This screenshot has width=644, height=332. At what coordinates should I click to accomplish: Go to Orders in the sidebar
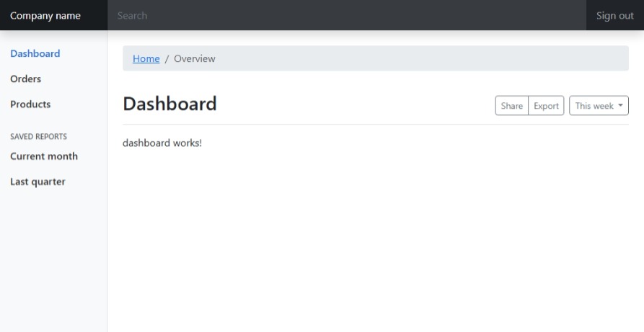[26, 79]
